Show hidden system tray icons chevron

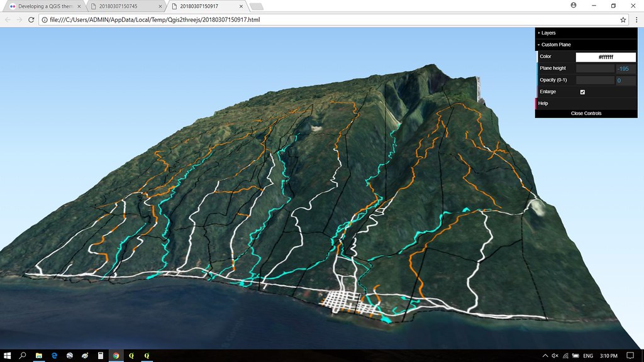[545, 356]
